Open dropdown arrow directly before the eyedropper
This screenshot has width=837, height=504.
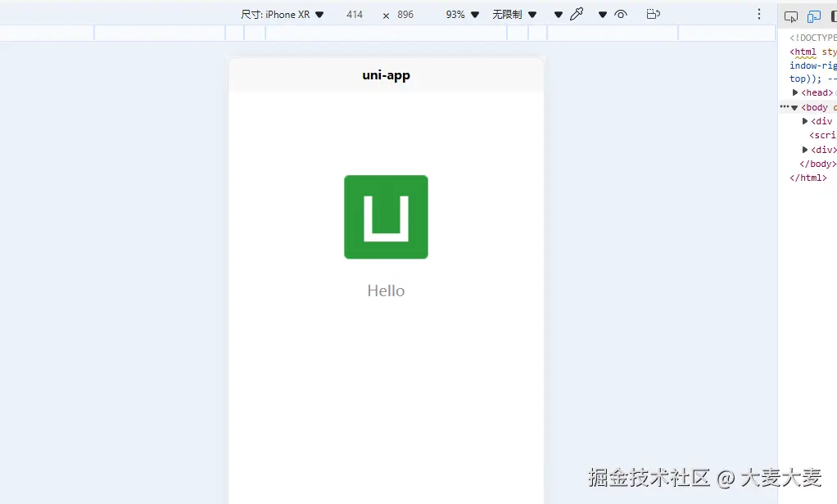pyautogui.click(x=559, y=15)
